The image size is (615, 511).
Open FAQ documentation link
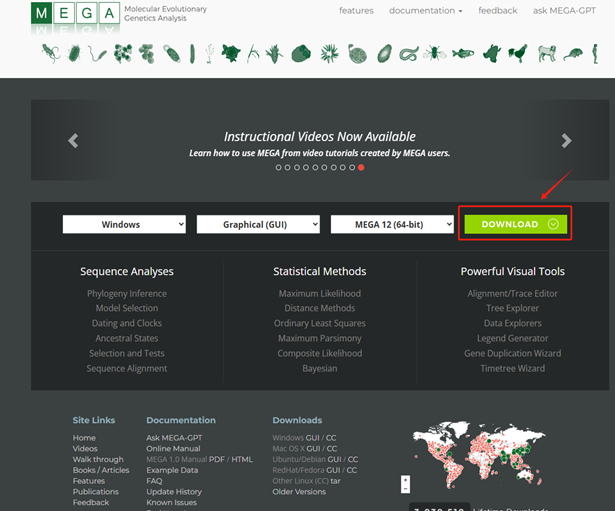click(154, 481)
